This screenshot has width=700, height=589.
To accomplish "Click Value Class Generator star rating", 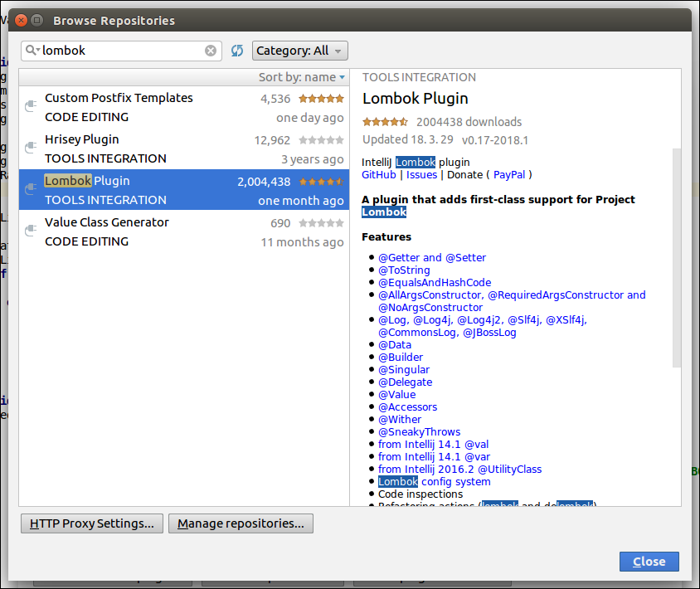I will point(322,223).
